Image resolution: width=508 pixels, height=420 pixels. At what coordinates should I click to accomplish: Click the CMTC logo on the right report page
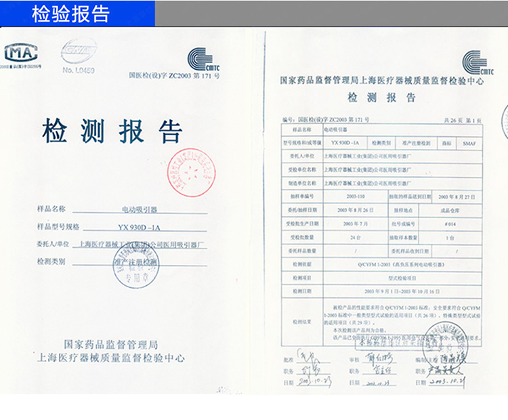click(x=473, y=64)
